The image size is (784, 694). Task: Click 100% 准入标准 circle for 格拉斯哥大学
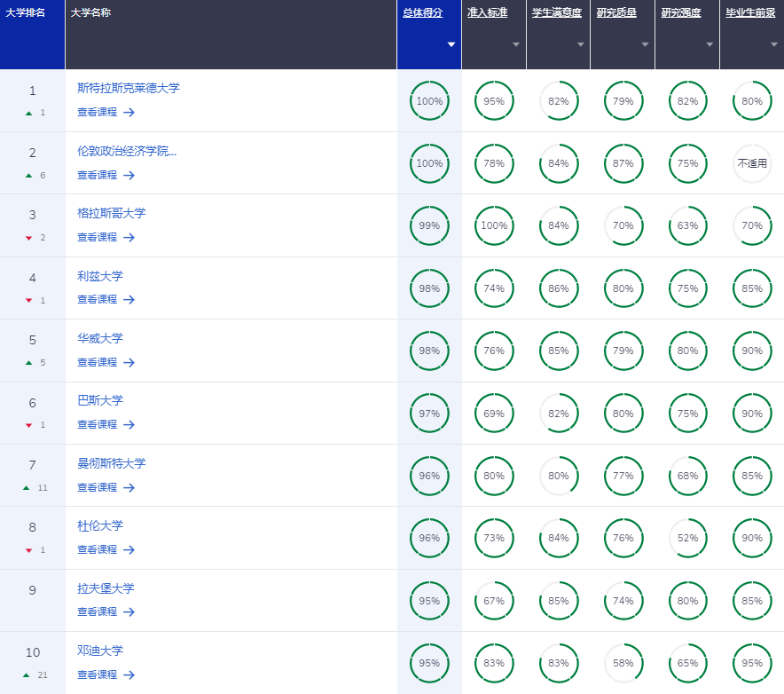(x=494, y=225)
